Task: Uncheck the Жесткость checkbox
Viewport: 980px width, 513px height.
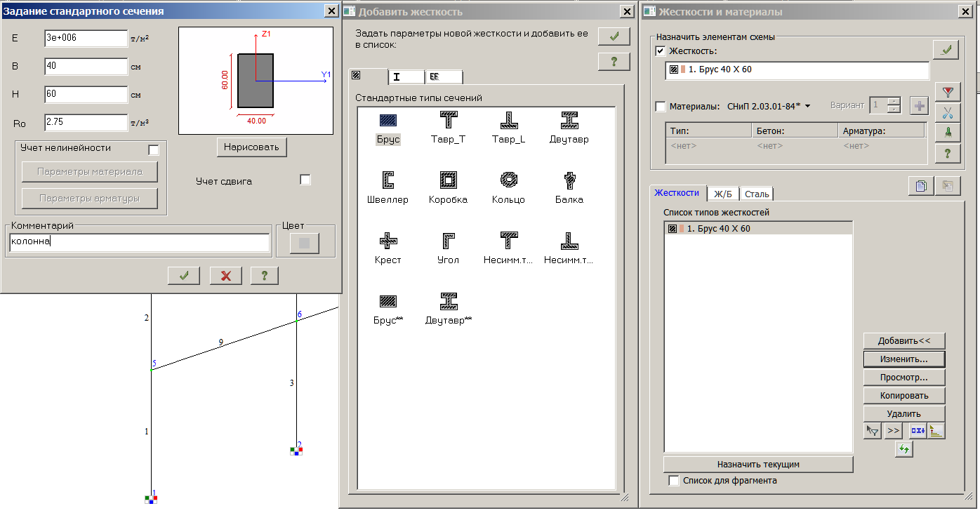Action: (x=660, y=51)
